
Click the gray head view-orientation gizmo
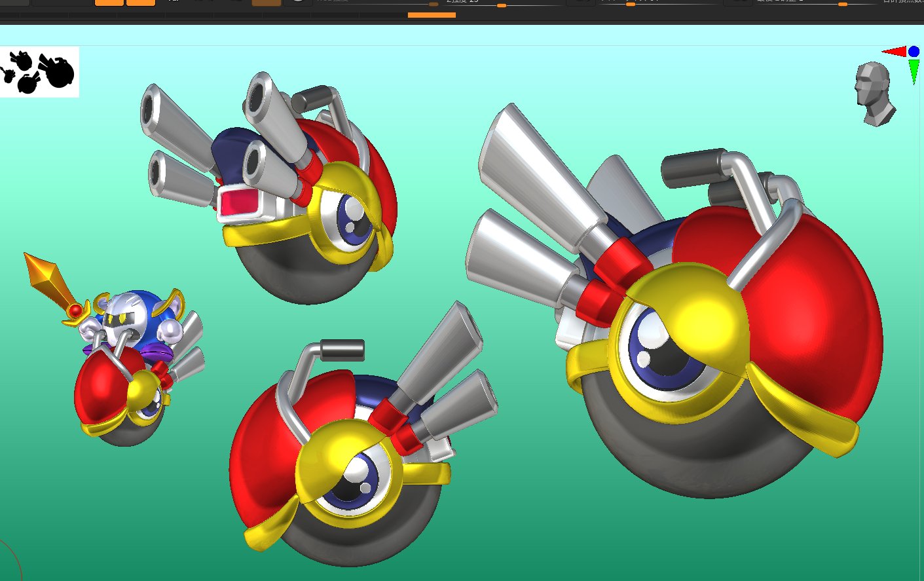coord(874,94)
